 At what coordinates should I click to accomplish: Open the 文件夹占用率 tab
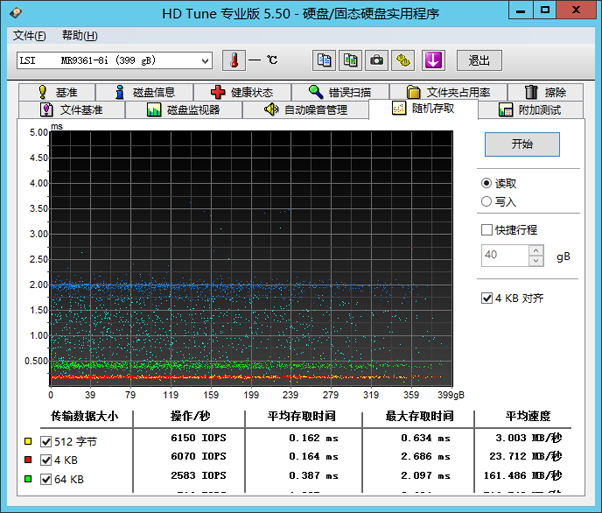(x=448, y=92)
